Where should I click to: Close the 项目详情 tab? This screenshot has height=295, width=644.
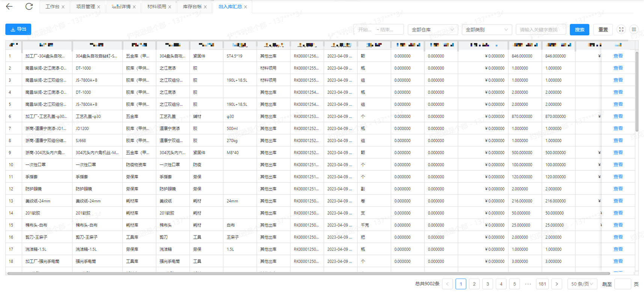click(x=134, y=7)
